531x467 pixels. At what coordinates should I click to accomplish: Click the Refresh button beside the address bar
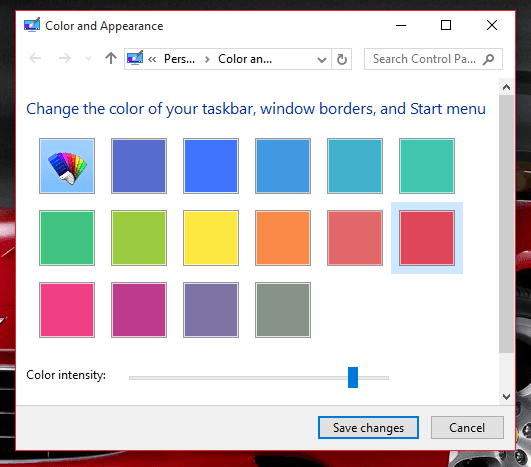pyautogui.click(x=342, y=59)
